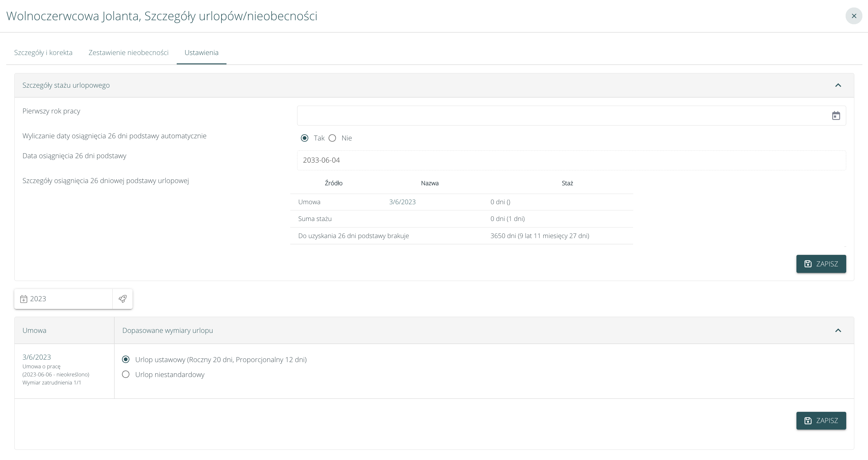Open calendar picker for Pierwszy rok pracy
This screenshot has height=460, width=868.
[836, 116]
